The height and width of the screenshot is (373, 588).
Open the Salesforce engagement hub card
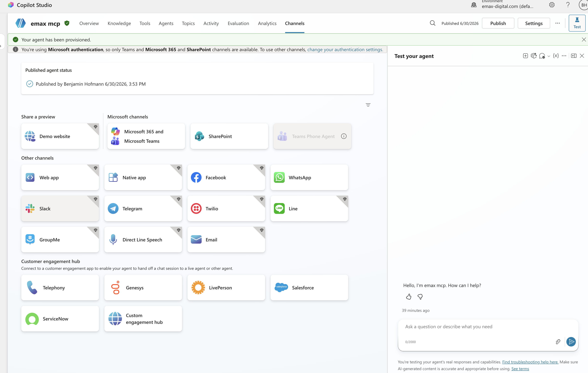point(309,288)
